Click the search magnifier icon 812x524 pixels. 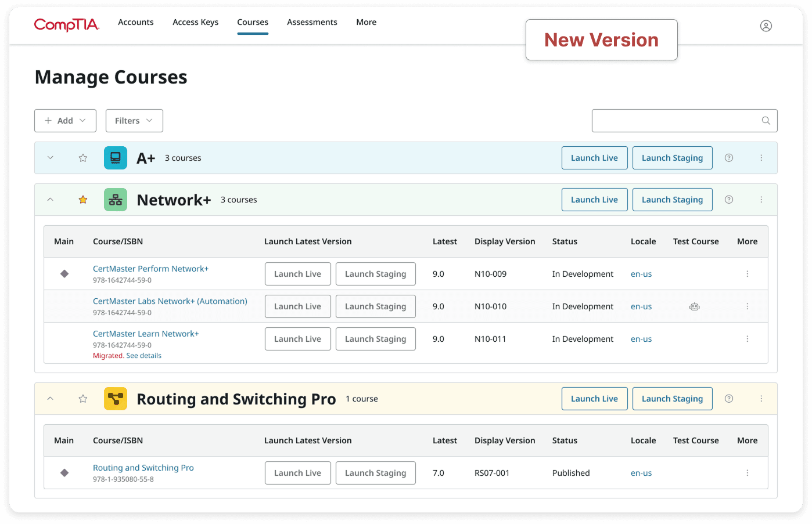point(766,121)
